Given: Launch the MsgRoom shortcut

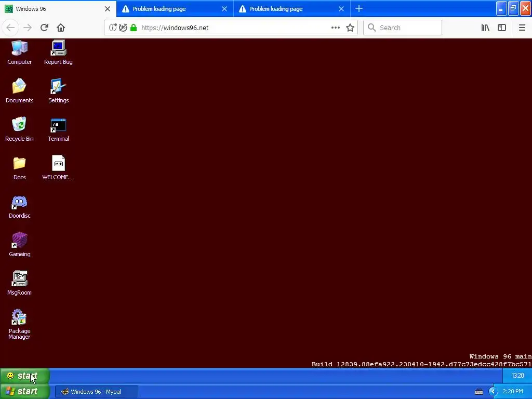Looking at the screenshot, I should 19,283.
